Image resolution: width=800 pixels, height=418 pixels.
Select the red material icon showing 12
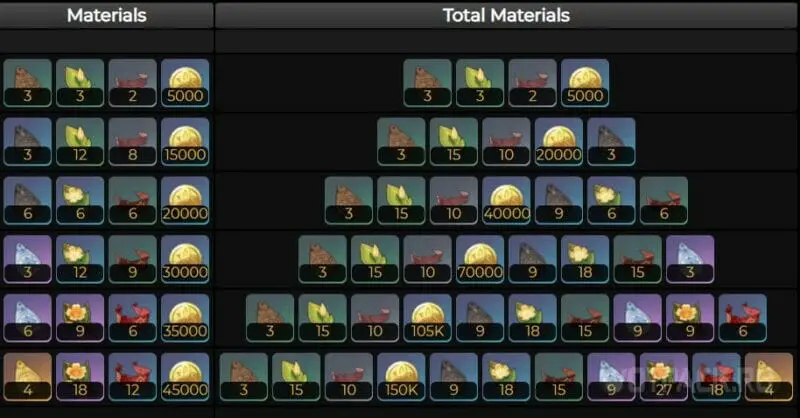pyautogui.click(x=132, y=377)
